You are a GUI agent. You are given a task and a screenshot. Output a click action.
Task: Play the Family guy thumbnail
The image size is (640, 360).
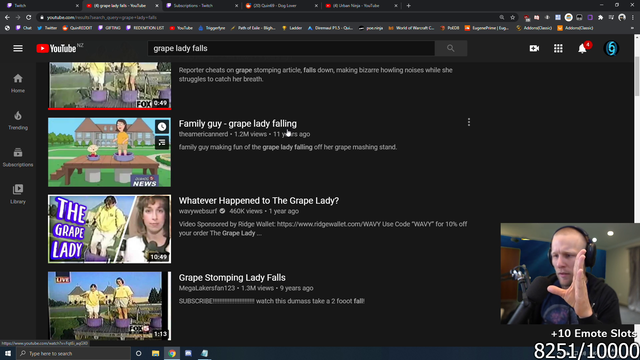(x=109, y=152)
